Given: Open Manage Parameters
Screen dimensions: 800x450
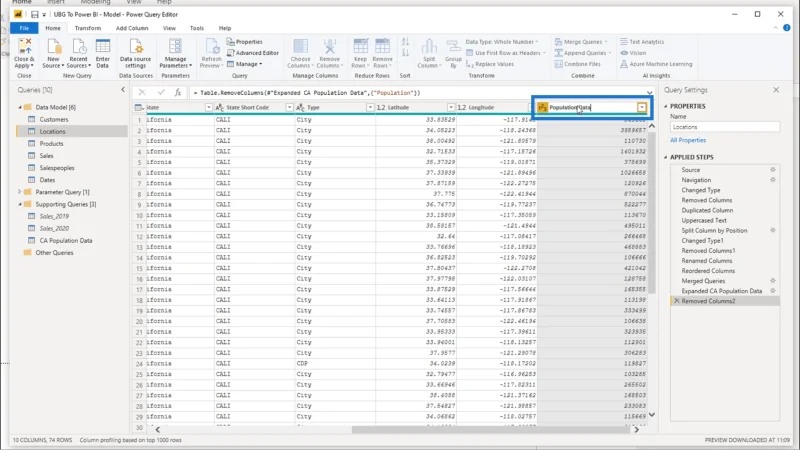Looking at the screenshot, I should [176, 54].
